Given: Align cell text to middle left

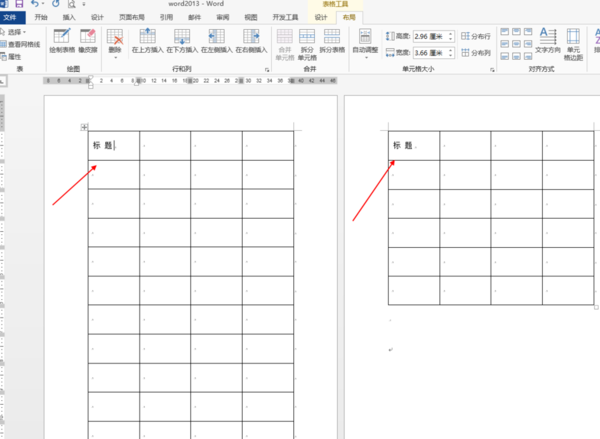Looking at the screenshot, I should tap(505, 44).
